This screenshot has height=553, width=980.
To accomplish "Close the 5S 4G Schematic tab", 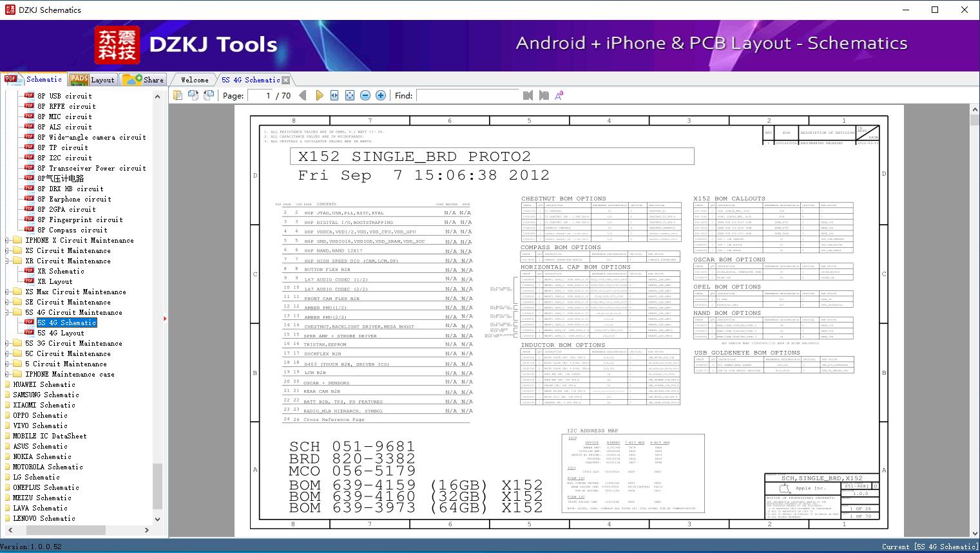I will click(x=286, y=80).
